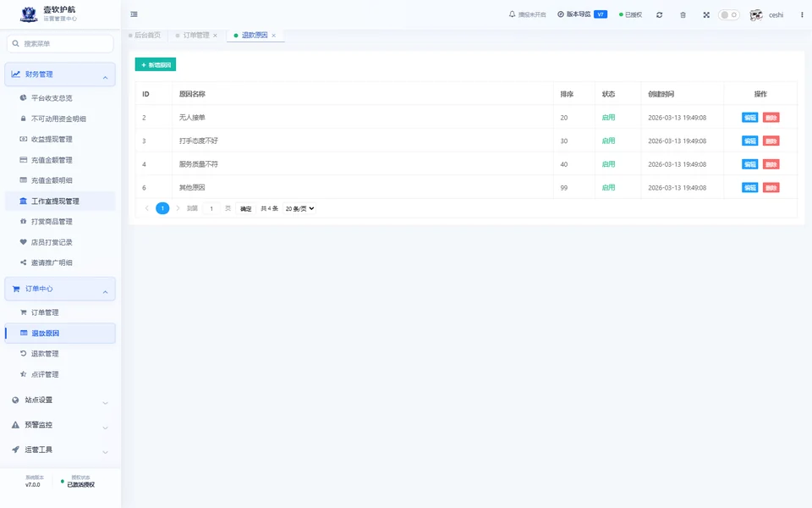Click the 新增原因 button

(x=156, y=65)
